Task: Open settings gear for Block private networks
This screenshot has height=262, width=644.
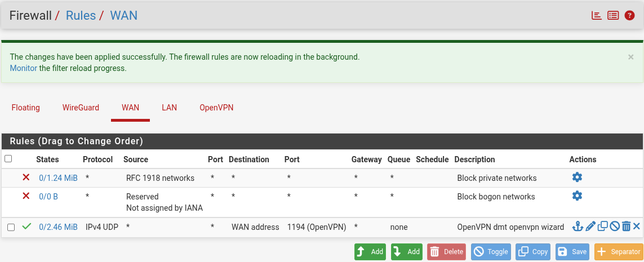Action: (577, 177)
